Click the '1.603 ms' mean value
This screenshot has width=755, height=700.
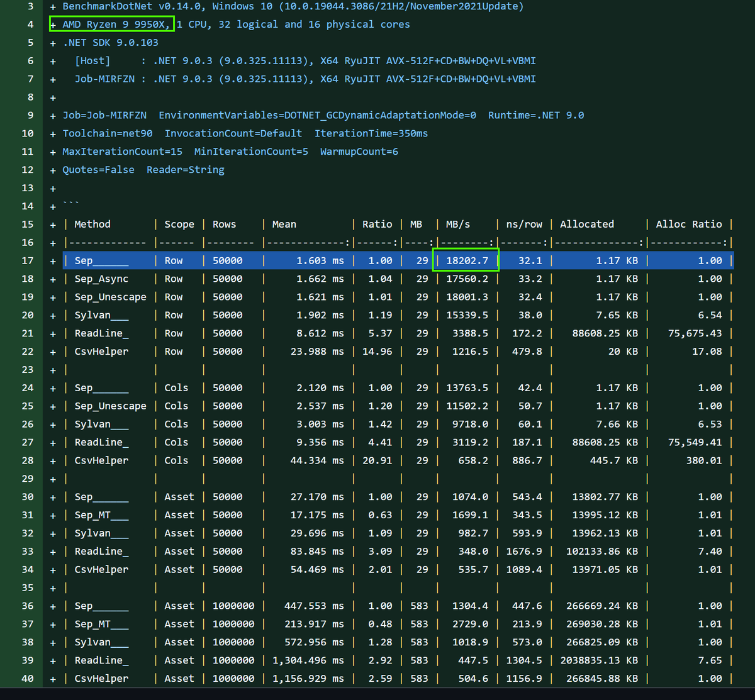(x=320, y=260)
